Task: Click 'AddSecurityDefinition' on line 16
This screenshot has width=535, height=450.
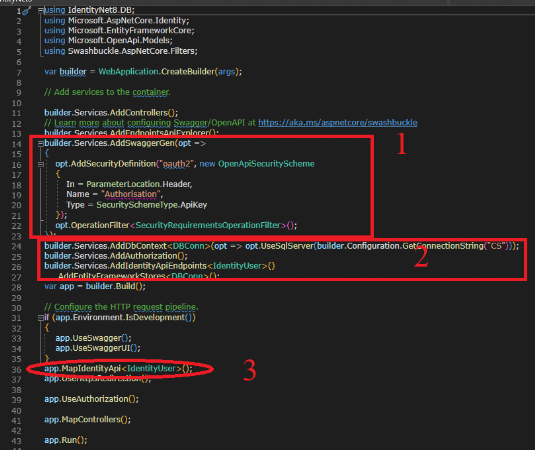Action: [113, 164]
